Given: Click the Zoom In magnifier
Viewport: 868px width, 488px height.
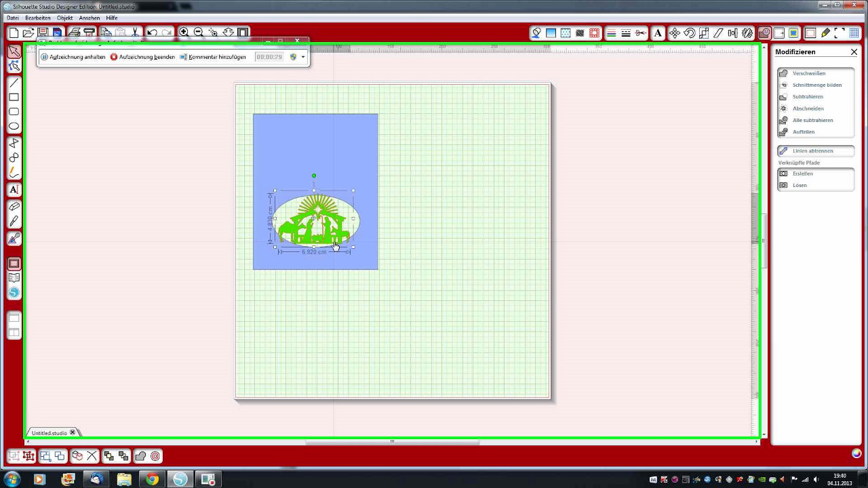Looking at the screenshot, I should (x=184, y=33).
